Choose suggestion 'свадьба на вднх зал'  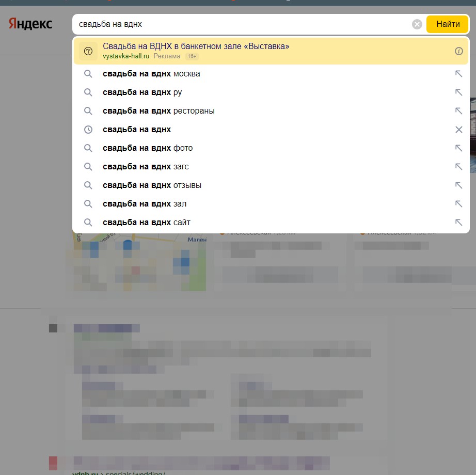click(271, 203)
